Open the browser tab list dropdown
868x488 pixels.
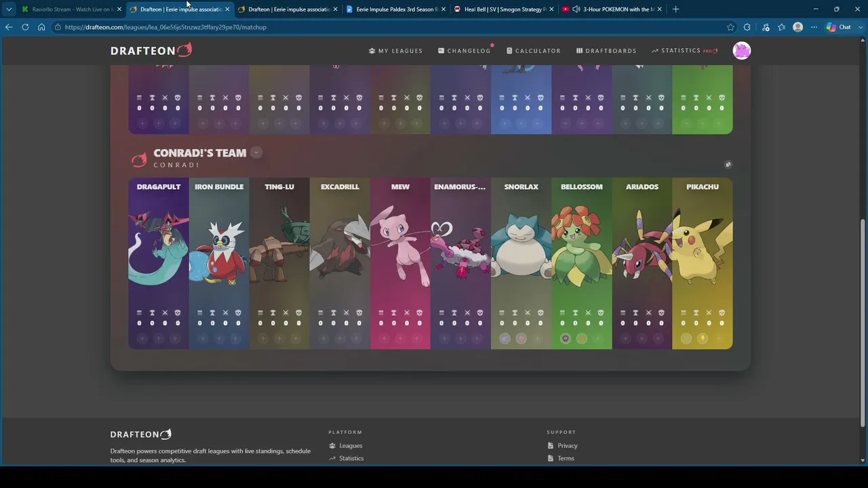(9, 9)
